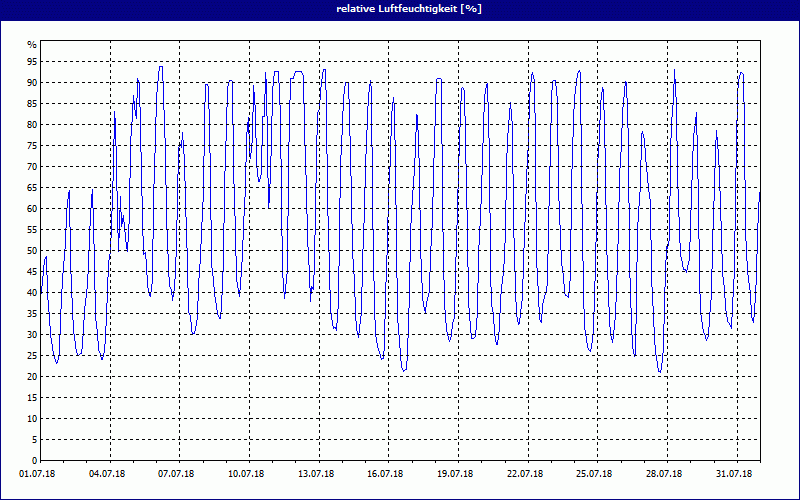Select the '10.07.18' date label
800x500 pixels.
click(246, 474)
